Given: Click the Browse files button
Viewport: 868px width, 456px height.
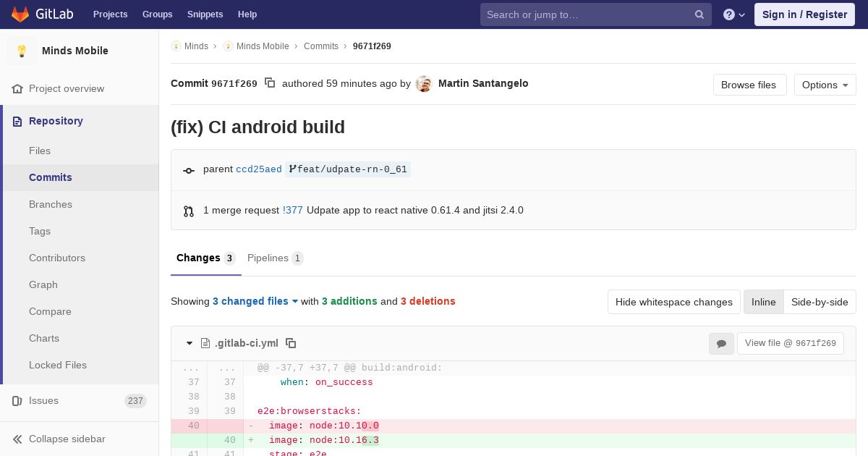Looking at the screenshot, I should tap(749, 85).
